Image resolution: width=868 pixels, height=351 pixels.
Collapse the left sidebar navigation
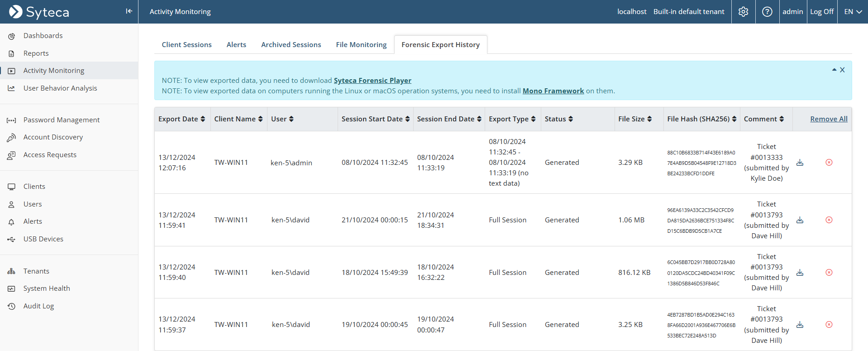[129, 11]
